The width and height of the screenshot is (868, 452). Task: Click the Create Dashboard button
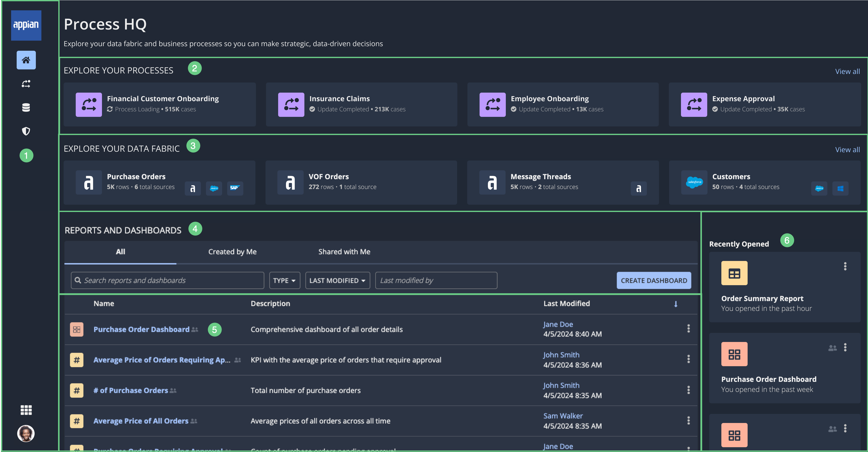654,281
